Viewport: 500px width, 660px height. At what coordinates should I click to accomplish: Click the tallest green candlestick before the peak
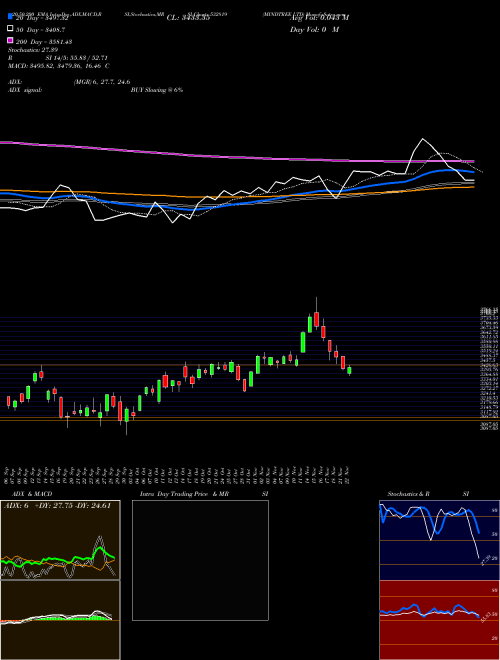[x=303, y=342]
